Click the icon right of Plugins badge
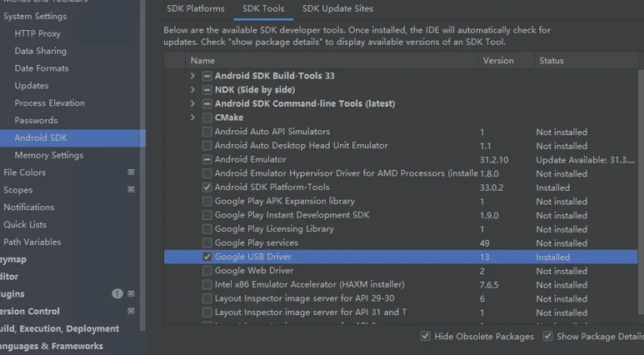Screen dimensions: 644x355 (131, 294)
